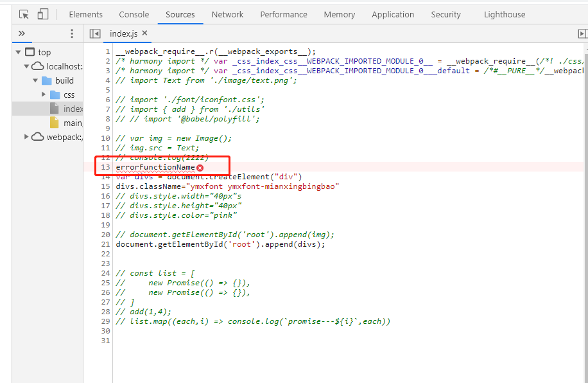Hide the file navigator sidebar panel

click(95, 33)
